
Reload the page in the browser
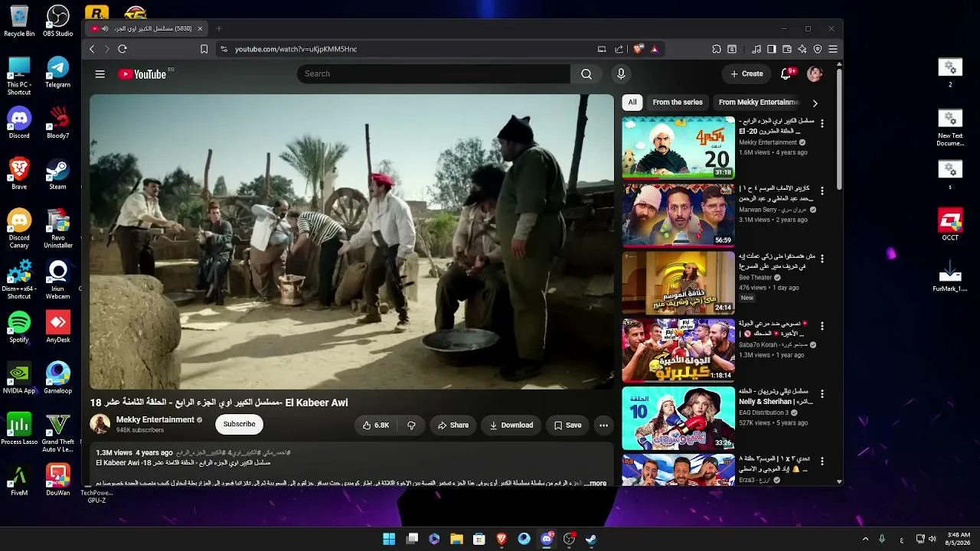point(122,49)
